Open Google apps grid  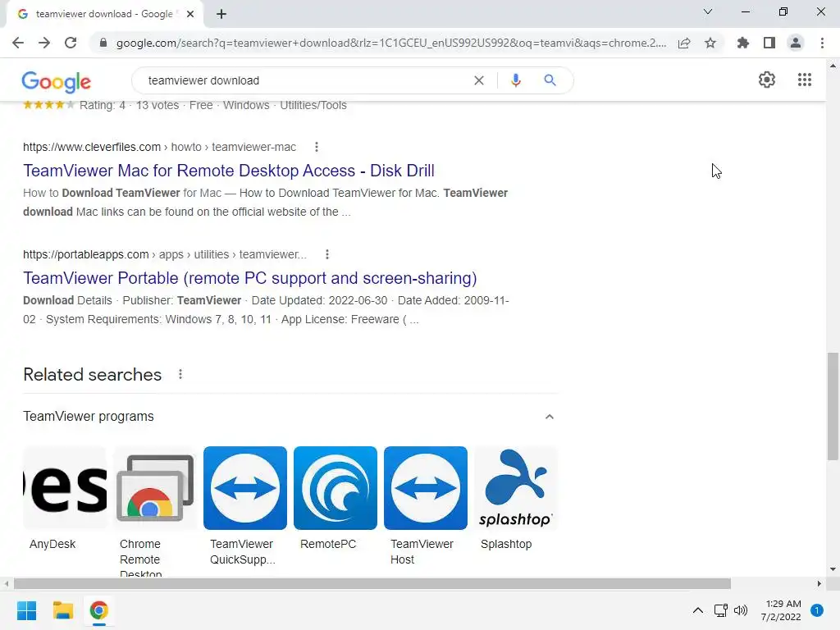click(x=805, y=80)
